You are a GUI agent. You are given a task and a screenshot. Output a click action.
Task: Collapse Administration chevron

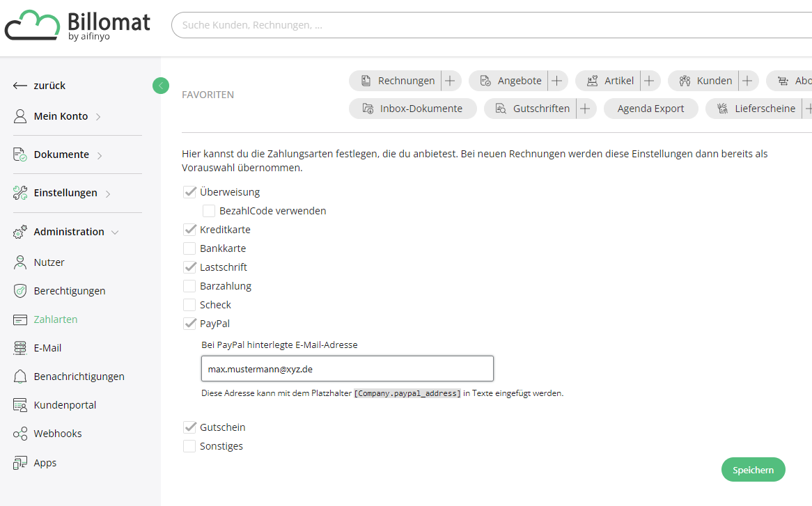pos(115,232)
